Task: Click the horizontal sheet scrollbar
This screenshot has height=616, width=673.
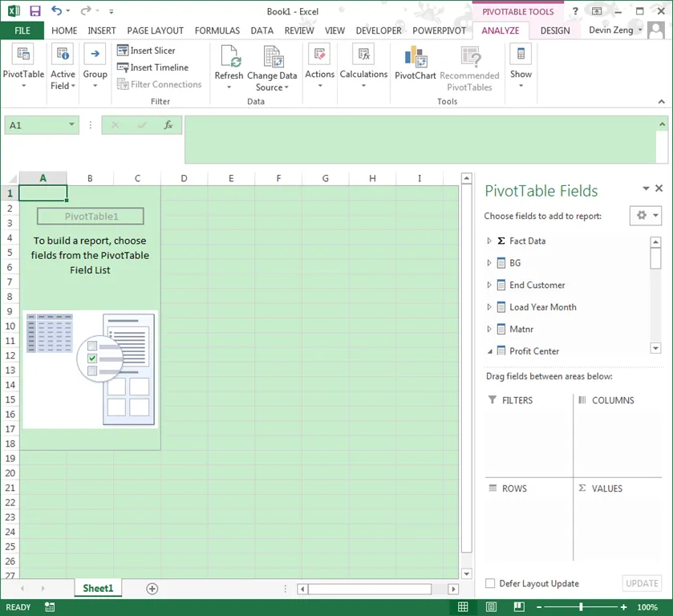Action: point(369,589)
